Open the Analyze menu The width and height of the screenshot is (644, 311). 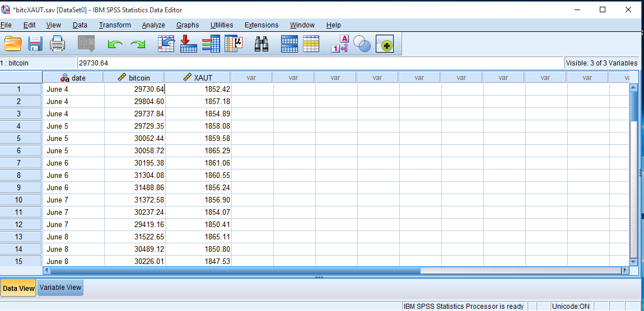pyautogui.click(x=153, y=25)
